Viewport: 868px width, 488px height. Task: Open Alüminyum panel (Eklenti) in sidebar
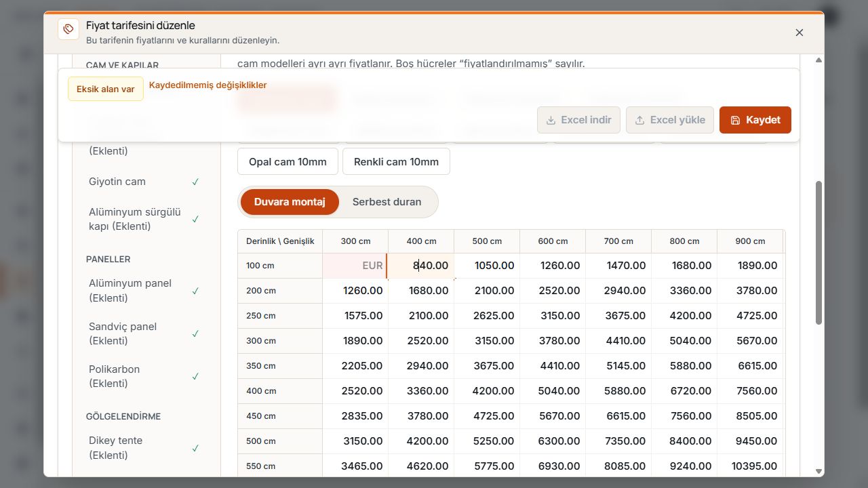[x=144, y=291]
